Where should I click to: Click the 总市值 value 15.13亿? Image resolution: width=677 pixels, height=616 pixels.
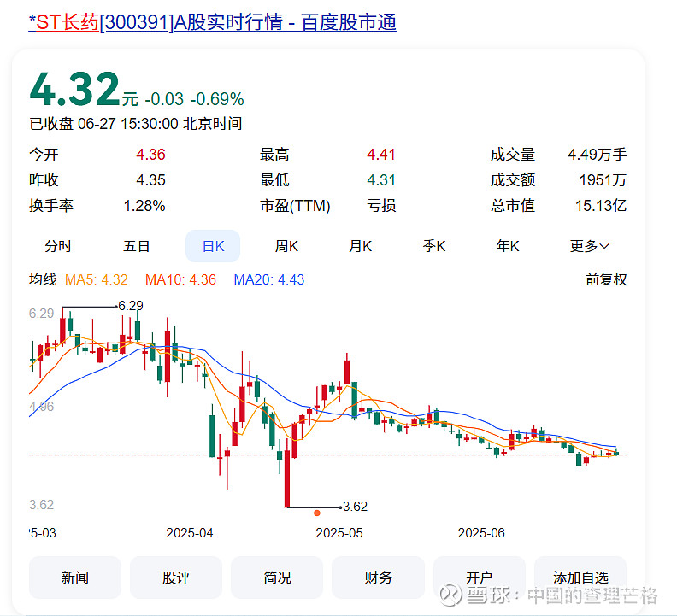pyautogui.click(x=601, y=206)
